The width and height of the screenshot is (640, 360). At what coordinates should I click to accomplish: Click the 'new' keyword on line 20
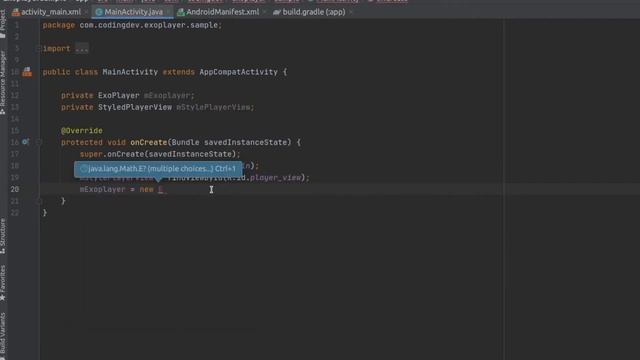147,189
